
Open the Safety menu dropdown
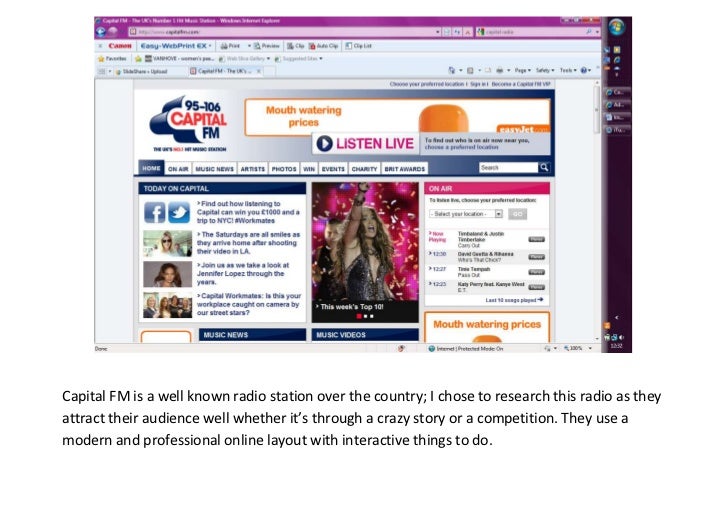click(x=545, y=71)
